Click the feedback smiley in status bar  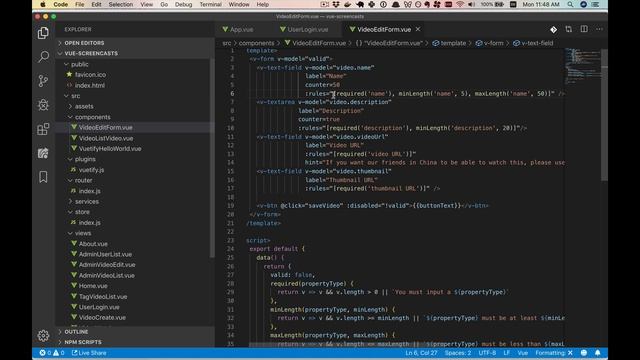pos(584,353)
